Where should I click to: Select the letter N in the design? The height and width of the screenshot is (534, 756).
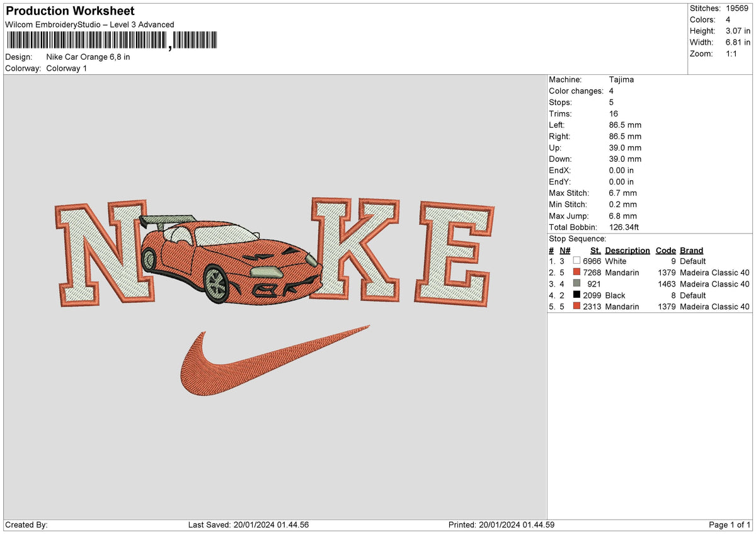coord(106,254)
